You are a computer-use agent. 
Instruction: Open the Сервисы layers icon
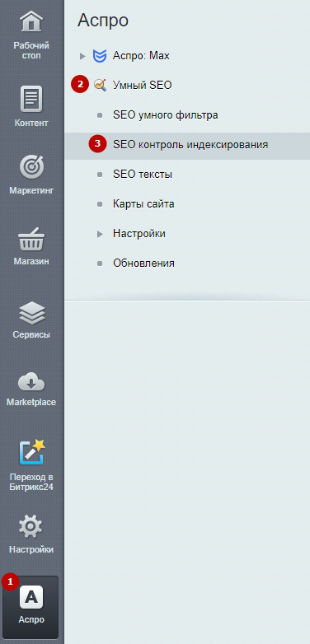31,313
